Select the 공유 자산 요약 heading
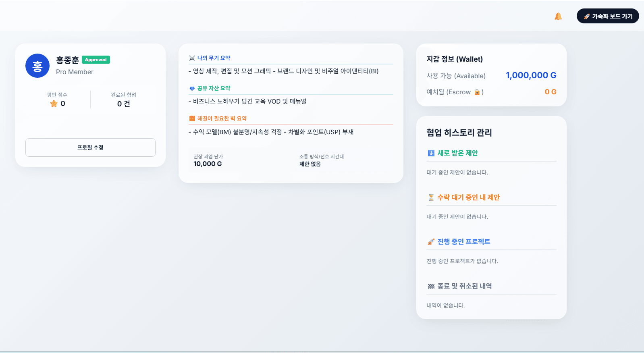The width and height of the screenshot is (644, 353). click(x=214, y=88)
